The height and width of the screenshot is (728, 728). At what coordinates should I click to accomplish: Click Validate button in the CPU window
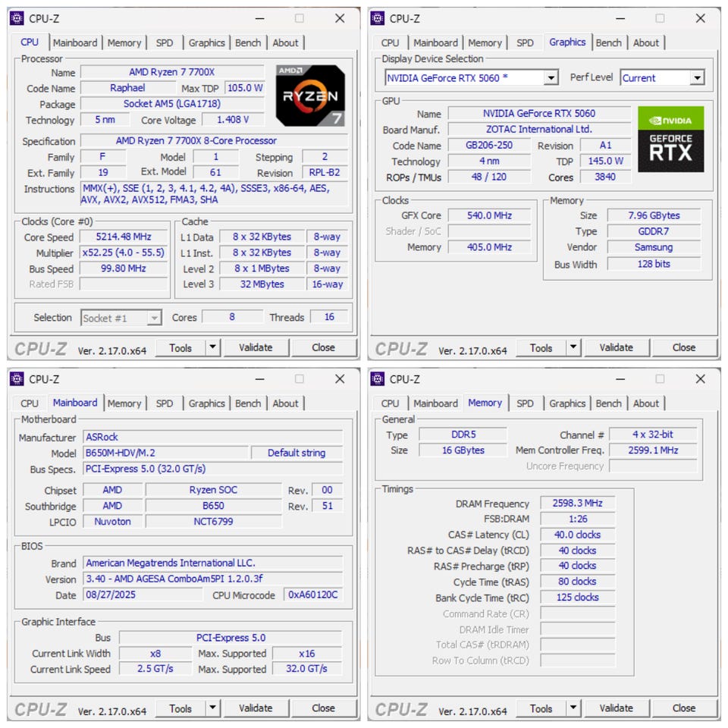(x=256, y=348)
